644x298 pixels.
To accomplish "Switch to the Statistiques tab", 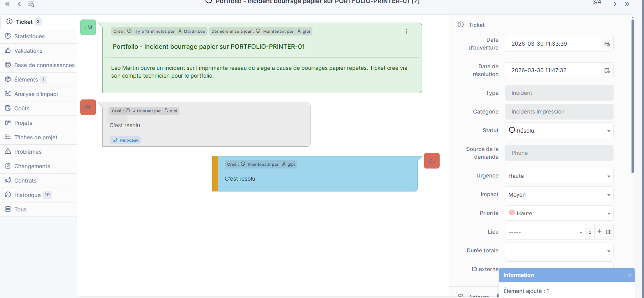I will coord(30,36).
